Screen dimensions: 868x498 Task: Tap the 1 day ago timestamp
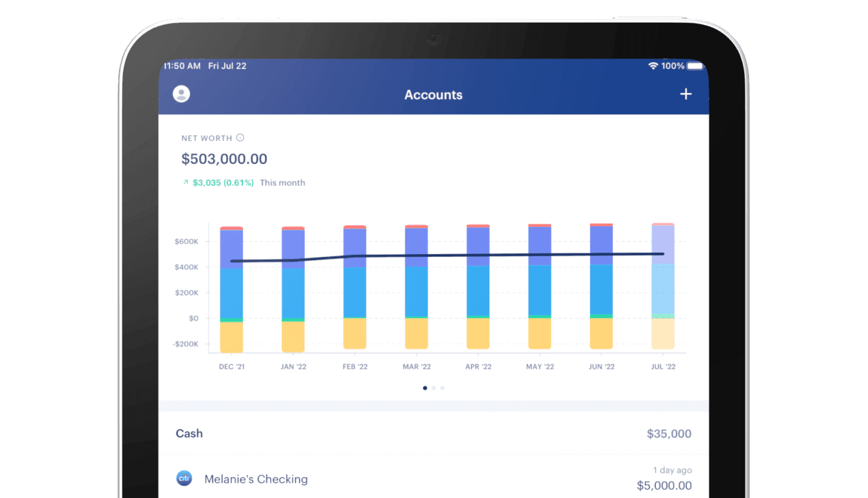[673, 470]
